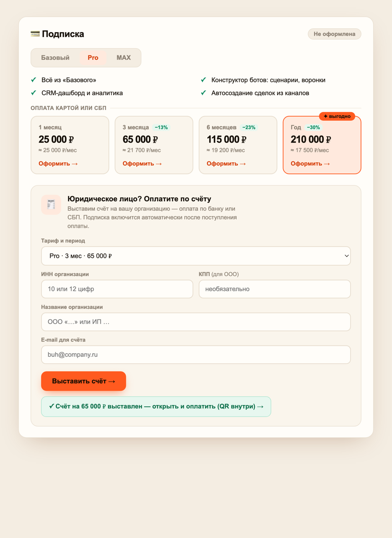Viewport: 392px width, 538px height.
Task: Click the receipt icon in invoice section
Action: click(51, 205)
